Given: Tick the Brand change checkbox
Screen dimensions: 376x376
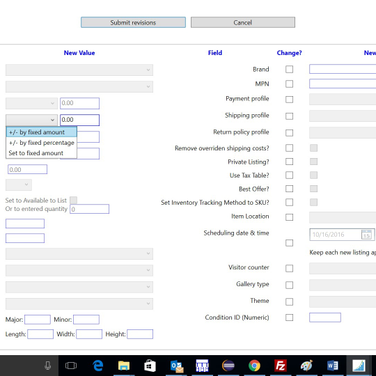Looking at the screenshot, I should click(x=289, y=69).
